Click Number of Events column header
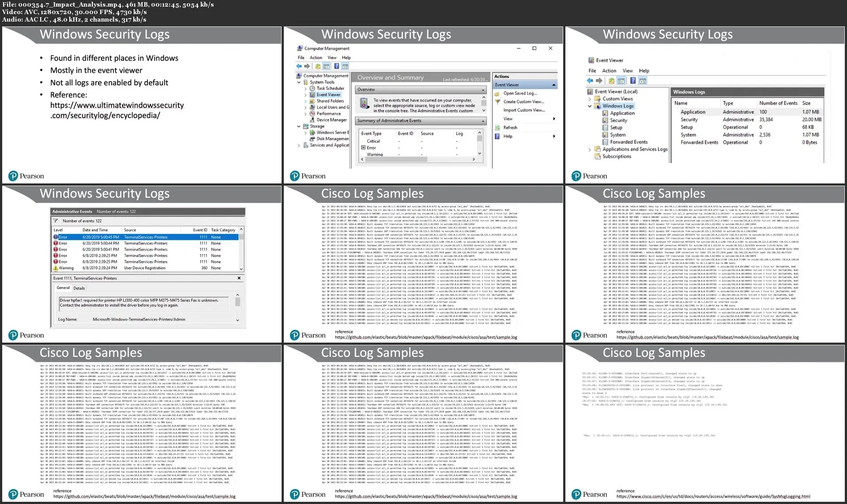This screenshot has height=504, width=847. click(778, 103)
